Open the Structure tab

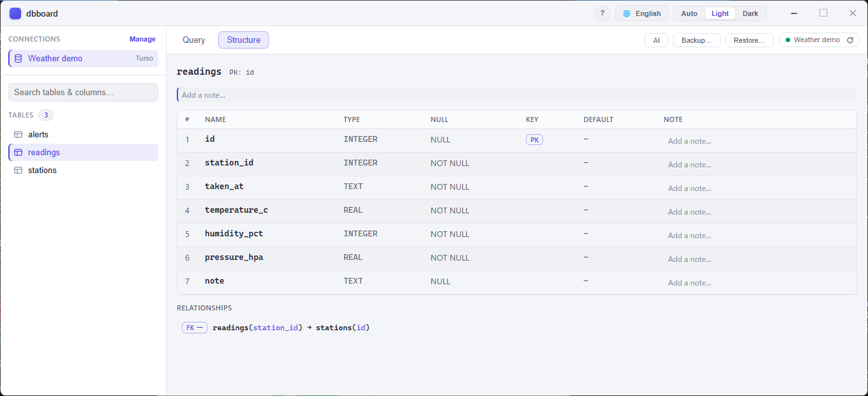tap(243, 40)
